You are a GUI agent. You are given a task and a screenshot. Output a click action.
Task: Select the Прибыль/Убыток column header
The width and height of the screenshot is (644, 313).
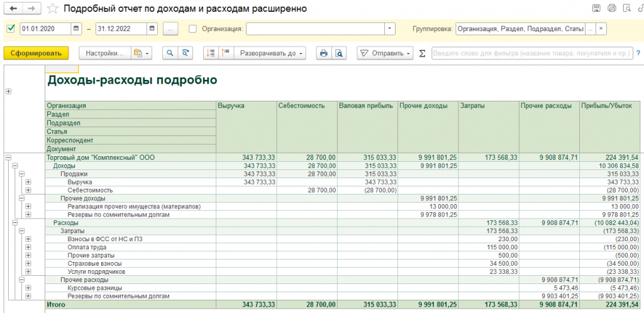click(609, 127)
